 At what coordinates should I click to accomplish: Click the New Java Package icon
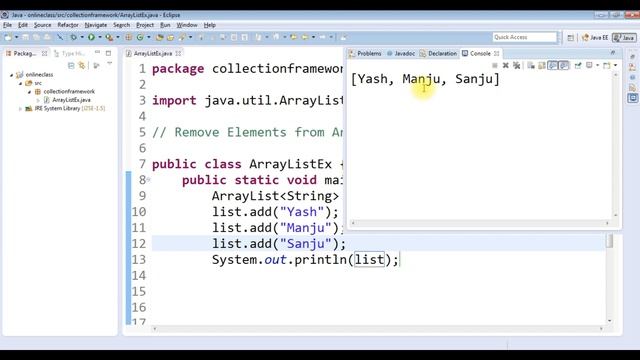pyautogui.click(x=128, y=37)
